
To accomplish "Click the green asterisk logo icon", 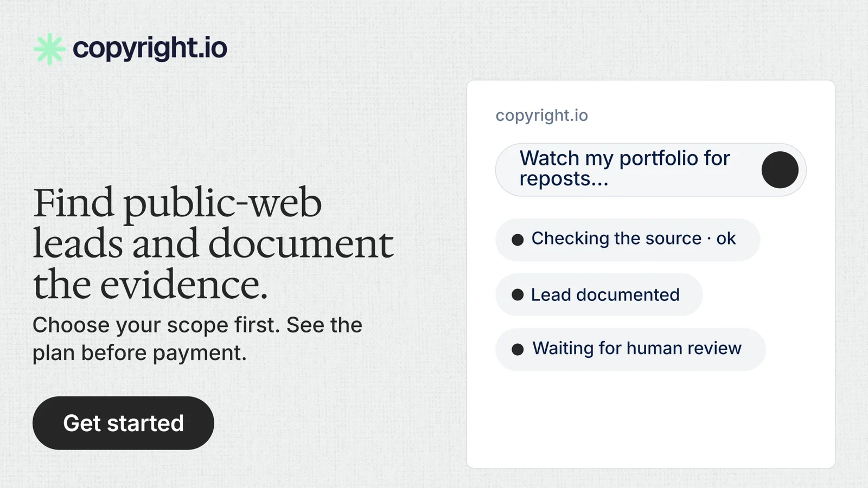I will pyautogui.click(x=49, y=49).
